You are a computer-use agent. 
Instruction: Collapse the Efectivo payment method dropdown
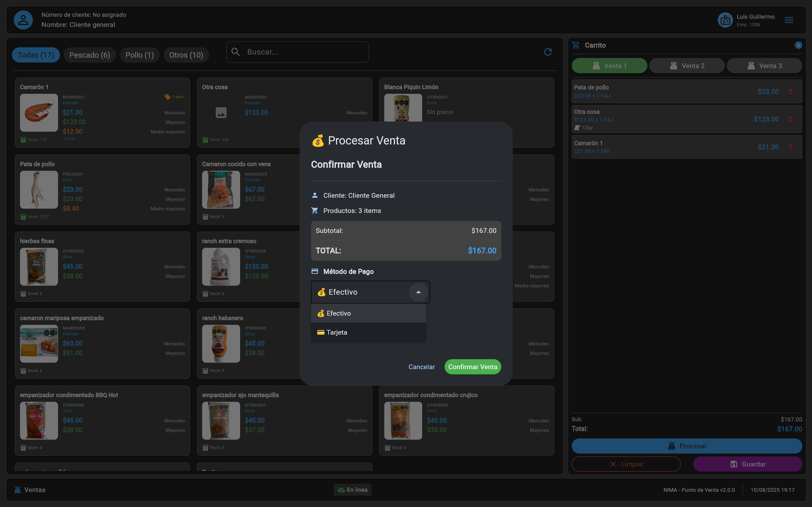coord(418,292)
